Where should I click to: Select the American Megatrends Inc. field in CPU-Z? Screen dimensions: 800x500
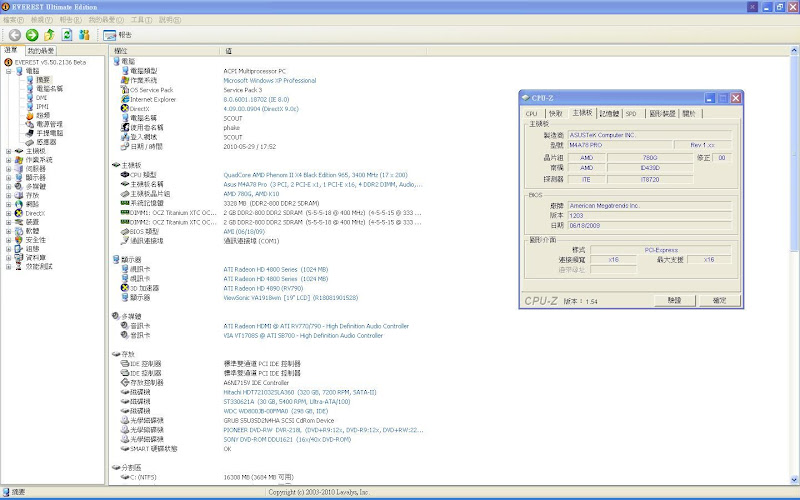(x=649, y=206)
